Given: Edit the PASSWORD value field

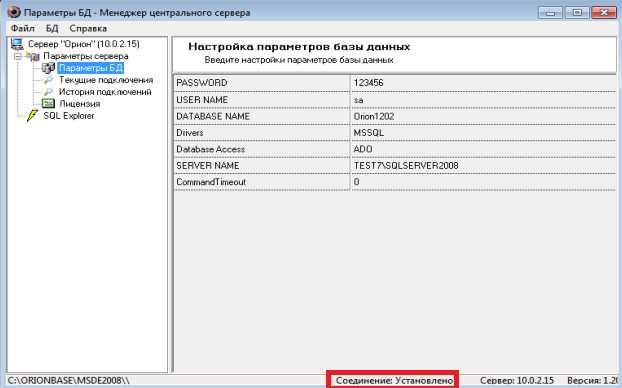Looking at the screenshot, I should [x=484, y=83].
